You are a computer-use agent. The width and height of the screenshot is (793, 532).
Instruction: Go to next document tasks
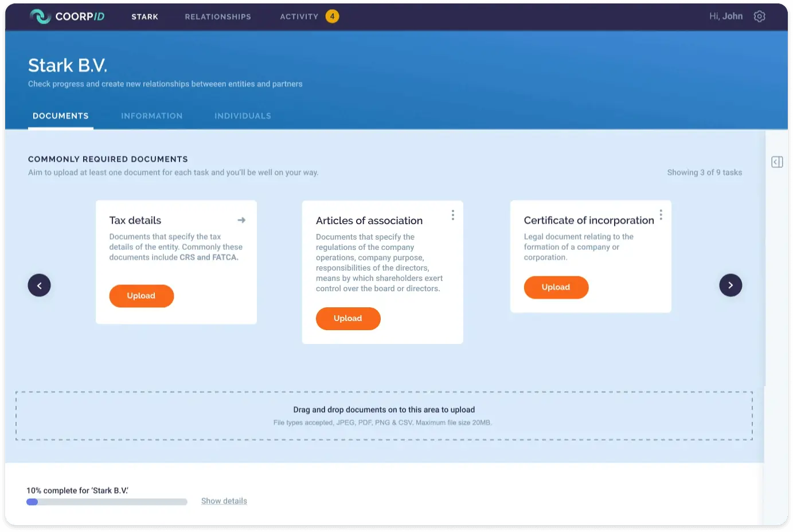tap(731, 285)
